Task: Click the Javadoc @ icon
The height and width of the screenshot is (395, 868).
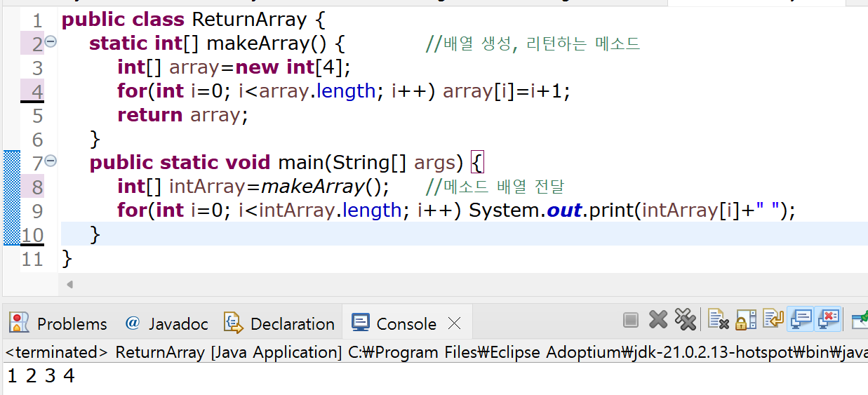Action: (x=132, y=323)
